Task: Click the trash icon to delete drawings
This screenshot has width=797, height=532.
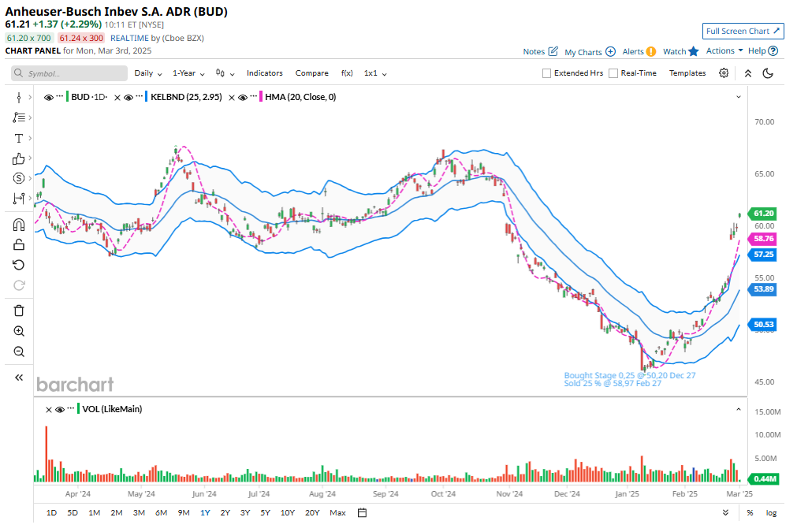Action: pyautogui.click(x=19, y=311)
